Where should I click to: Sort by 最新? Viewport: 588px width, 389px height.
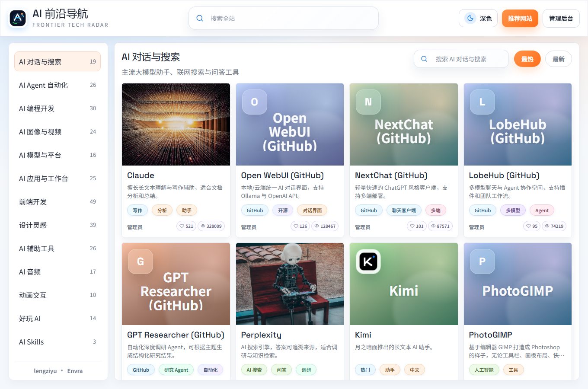pyautogui.click(x=558, y=59)
